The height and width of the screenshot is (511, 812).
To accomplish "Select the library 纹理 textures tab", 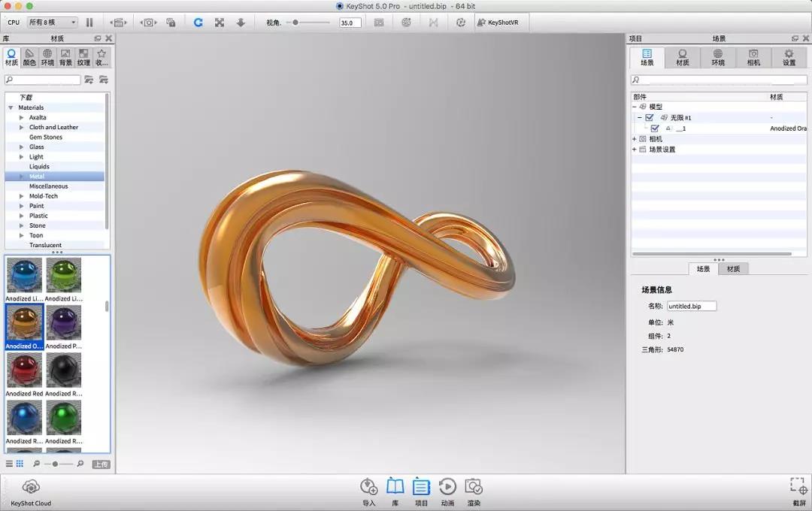I will 83,57.
